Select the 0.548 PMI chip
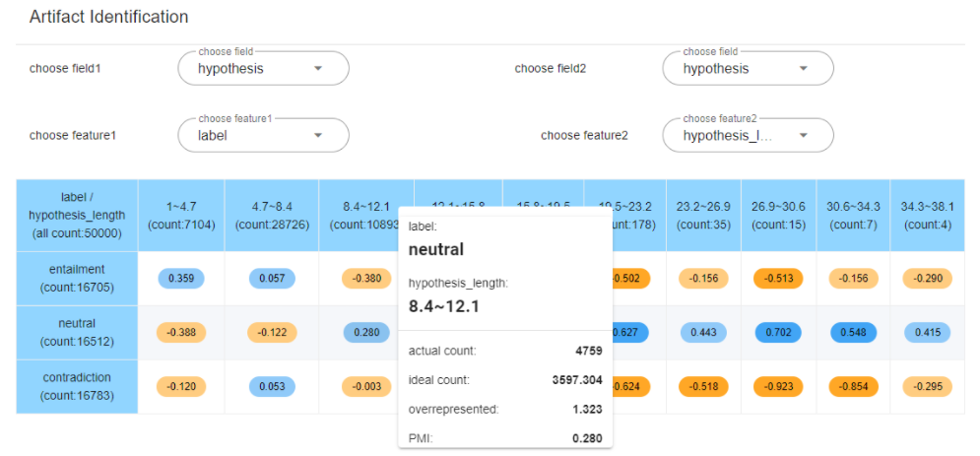 click(x=853, y=333)
